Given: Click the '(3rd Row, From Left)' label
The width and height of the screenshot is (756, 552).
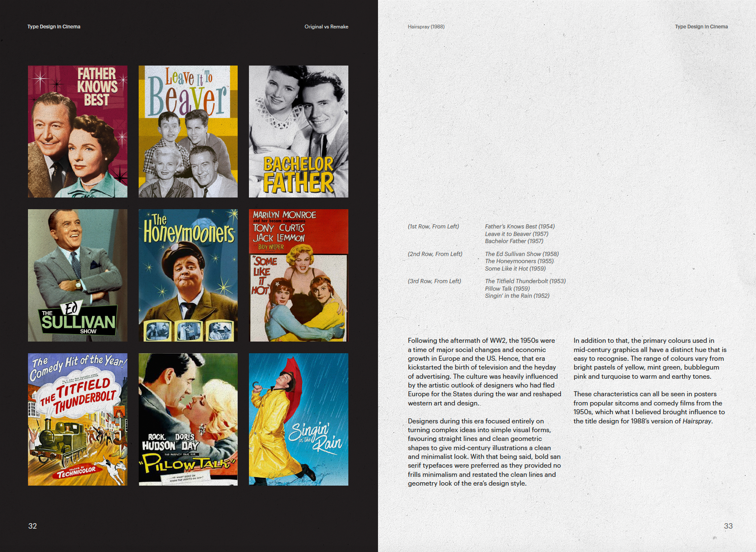Looking at the screenshot, I should point(434,281).
